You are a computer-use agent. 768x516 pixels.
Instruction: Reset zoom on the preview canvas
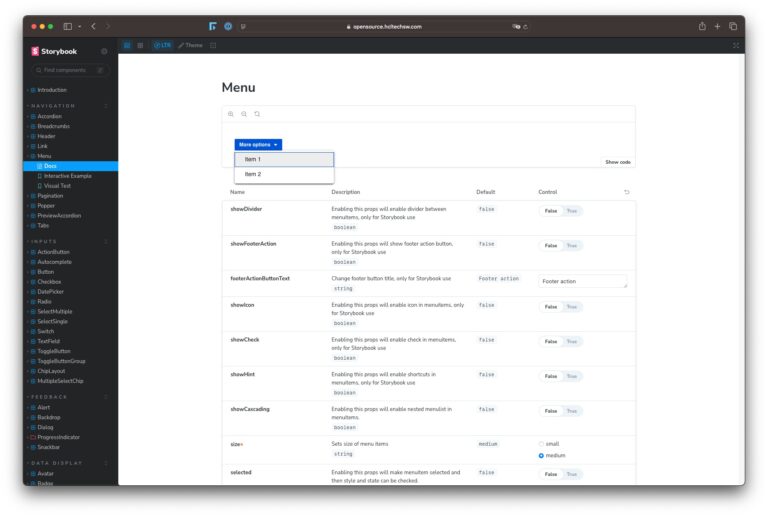pos(257,114)
